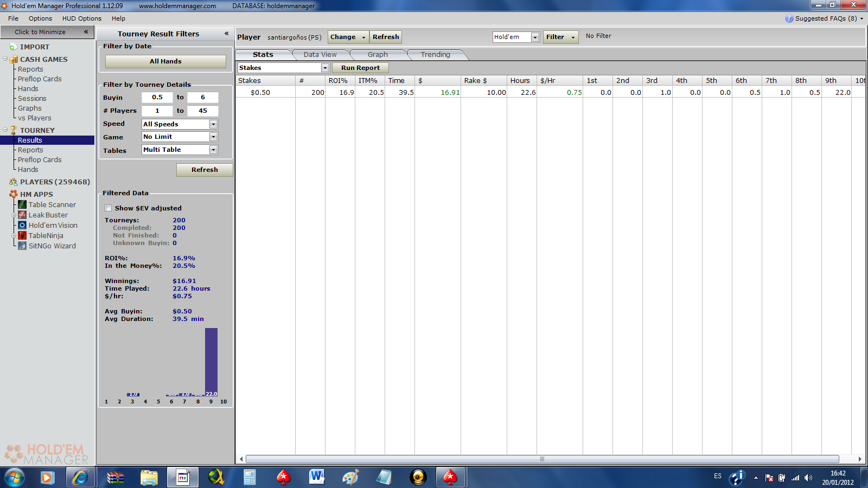The image size is (868, 488).
Task: Select the $0.50 stakes row
Action: pos(551,93)
